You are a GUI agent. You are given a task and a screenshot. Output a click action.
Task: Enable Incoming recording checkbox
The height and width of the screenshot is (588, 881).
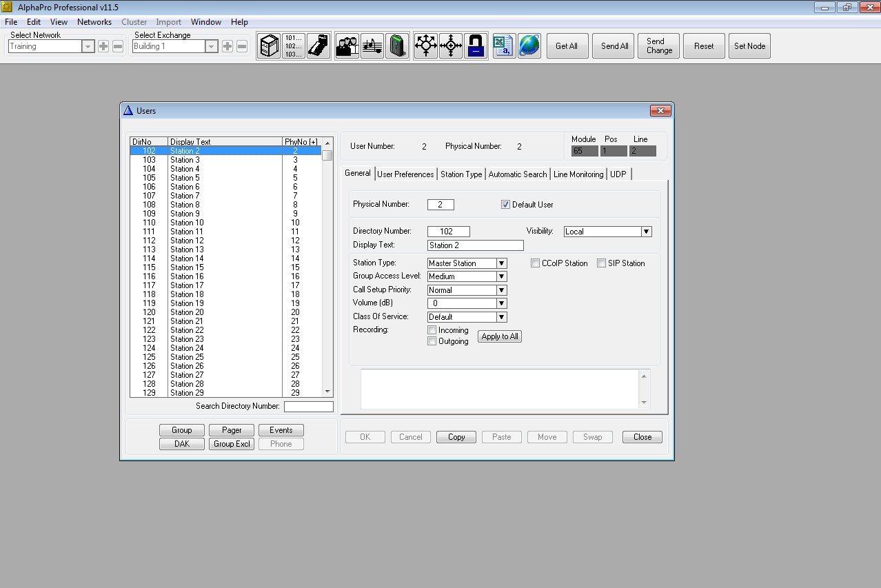click(x=432, y=330)
